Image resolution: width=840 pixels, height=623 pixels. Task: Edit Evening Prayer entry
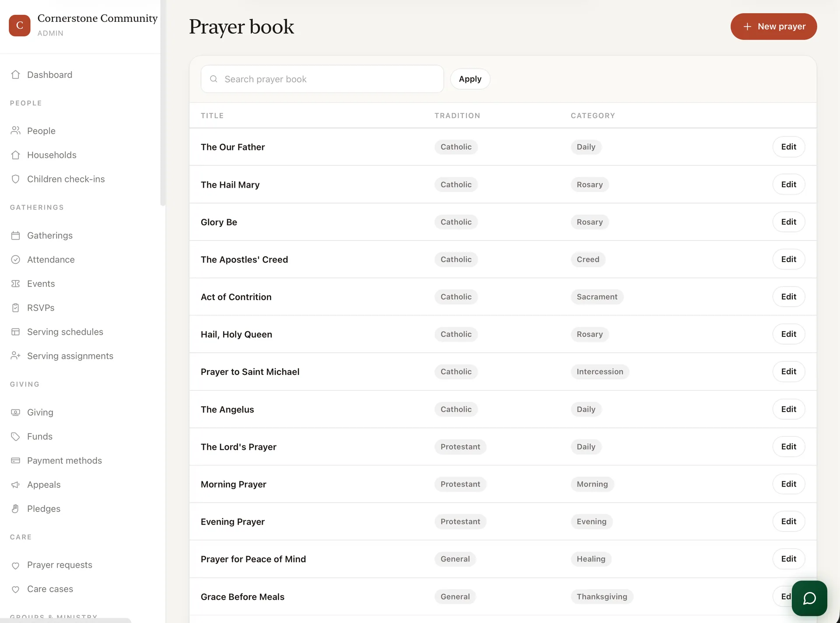(788, 521)
